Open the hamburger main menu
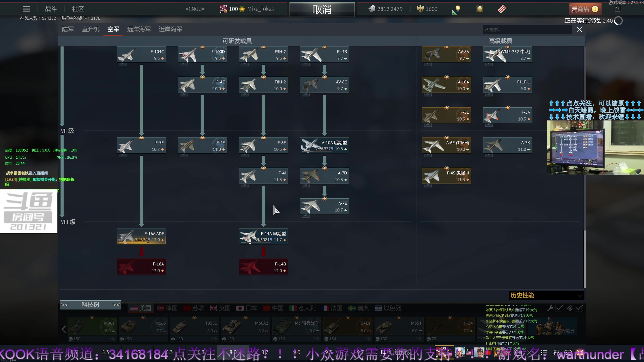This screenshot has width=644, height=362. 26,9
